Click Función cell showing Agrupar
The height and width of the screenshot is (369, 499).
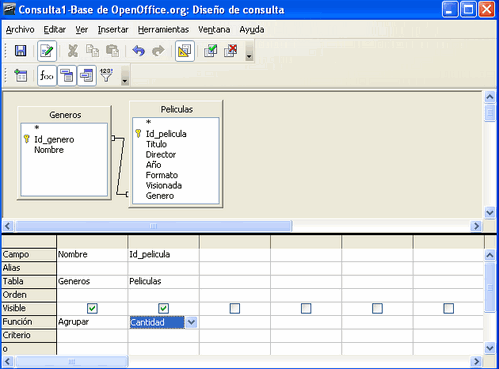coord(92,322)
